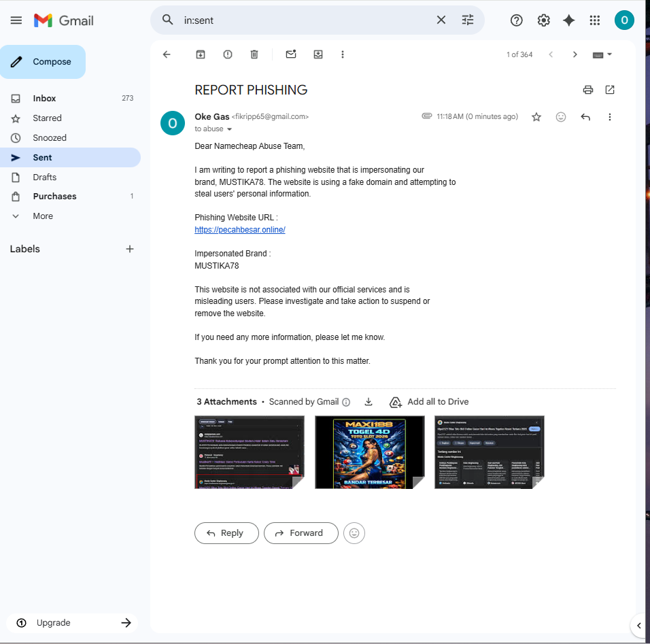Archive this email
The image size is (650, 644).
[x=201, y=54]
